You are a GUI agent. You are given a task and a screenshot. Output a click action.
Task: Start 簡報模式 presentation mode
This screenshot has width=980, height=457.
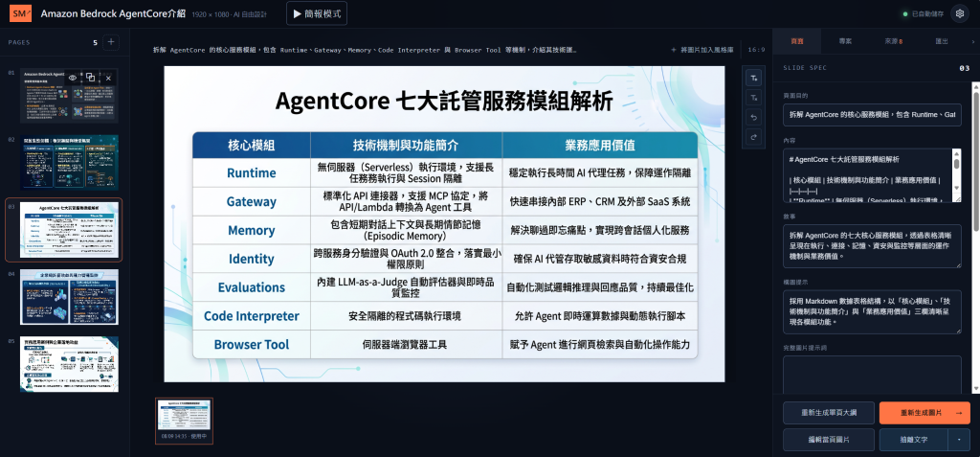coord(317,13)
